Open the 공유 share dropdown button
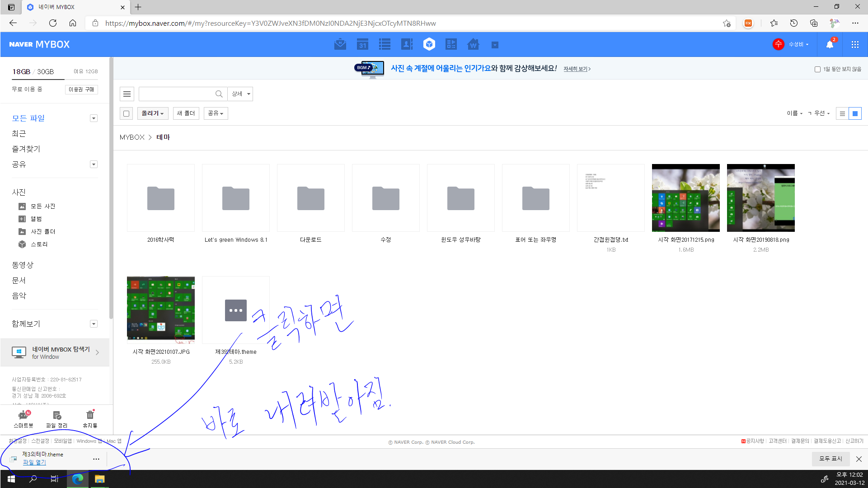The height and width of the screenshot is (488, 868). click(x=216, y=113)
